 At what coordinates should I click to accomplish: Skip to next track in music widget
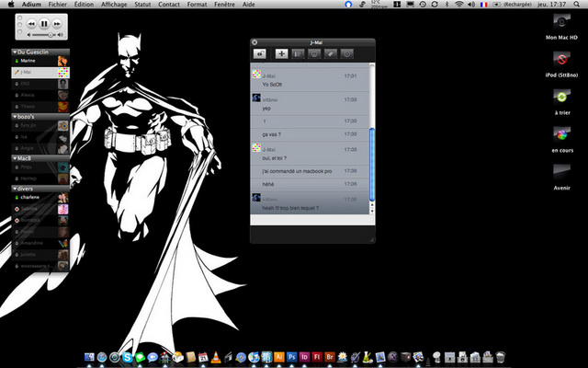(57, 24)
